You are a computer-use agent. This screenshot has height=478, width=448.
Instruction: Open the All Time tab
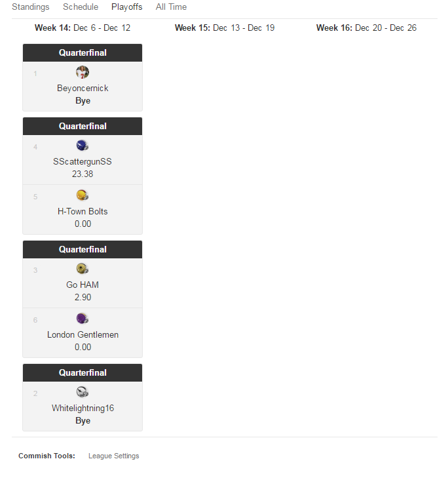(x=171, y=7)
